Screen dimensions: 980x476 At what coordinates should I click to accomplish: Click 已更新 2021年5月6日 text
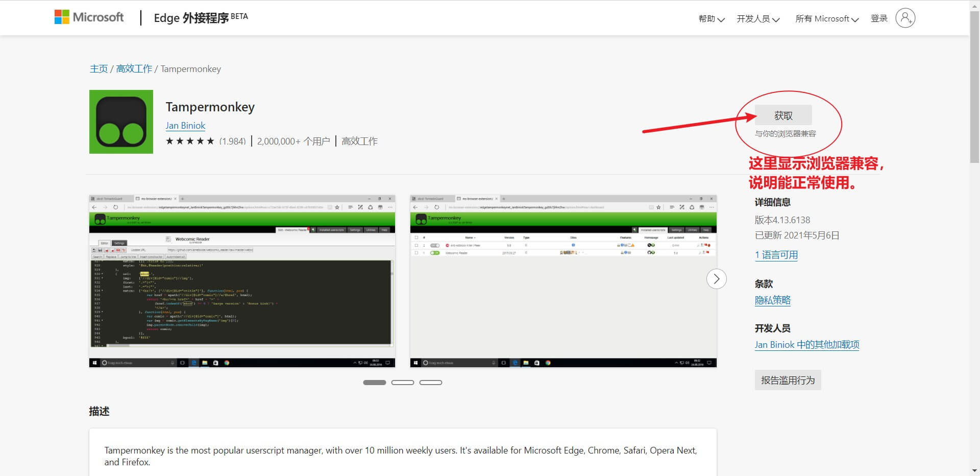pos(797,235)
